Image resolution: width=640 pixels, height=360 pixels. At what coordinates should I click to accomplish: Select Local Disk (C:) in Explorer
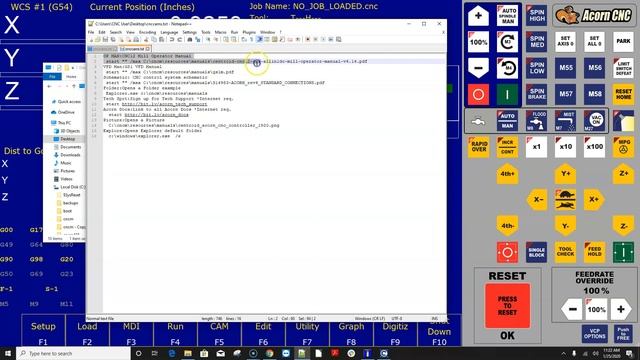[x=69, y=187]
